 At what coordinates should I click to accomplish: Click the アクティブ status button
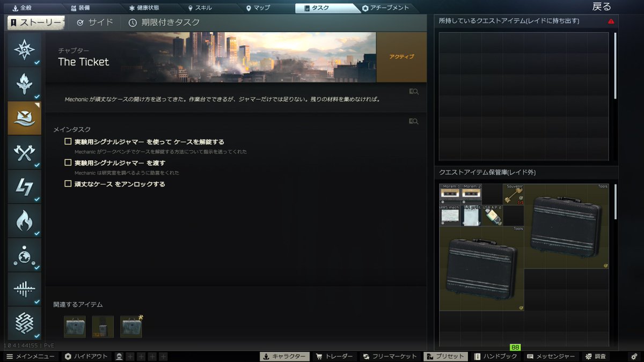[401, 57]
